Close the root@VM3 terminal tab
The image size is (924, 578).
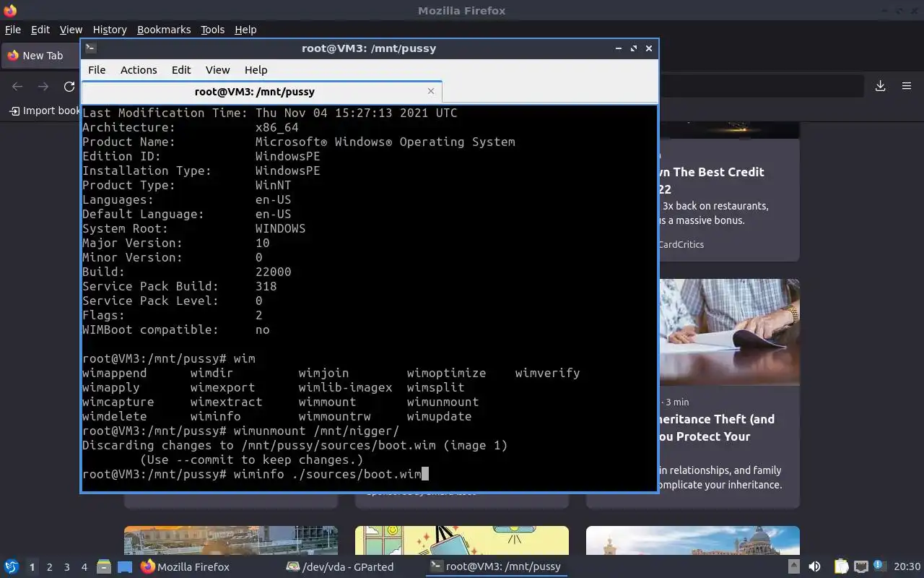pos(431,91)
